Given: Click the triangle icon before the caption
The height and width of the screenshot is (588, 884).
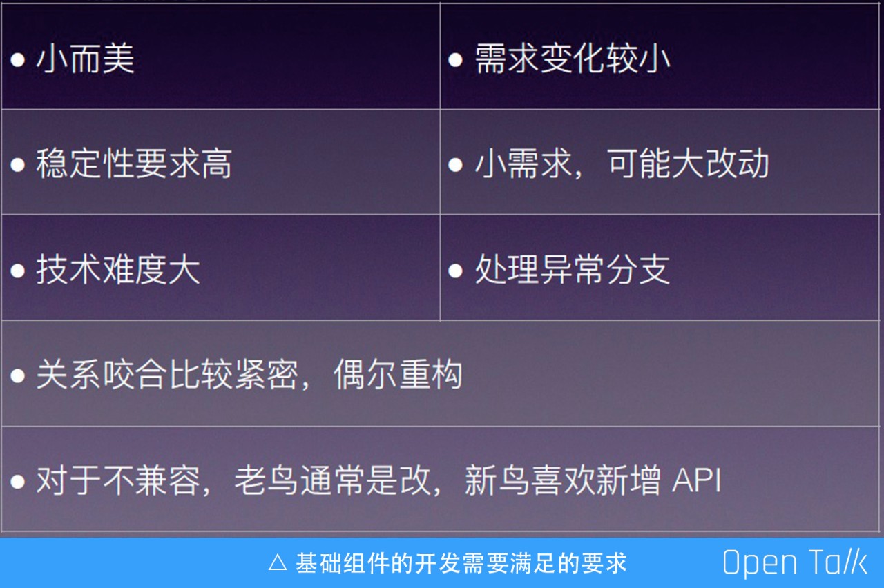Looking at the screenshot, I should pos(277,563).
